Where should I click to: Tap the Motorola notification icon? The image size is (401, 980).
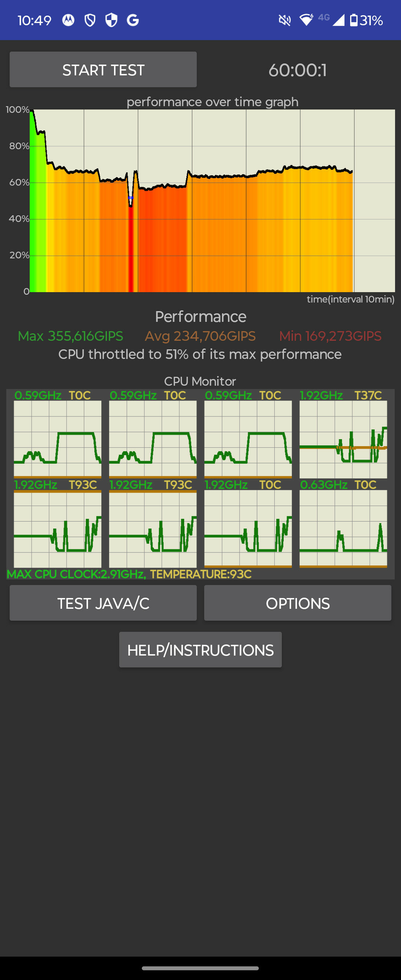pos(68,20)
